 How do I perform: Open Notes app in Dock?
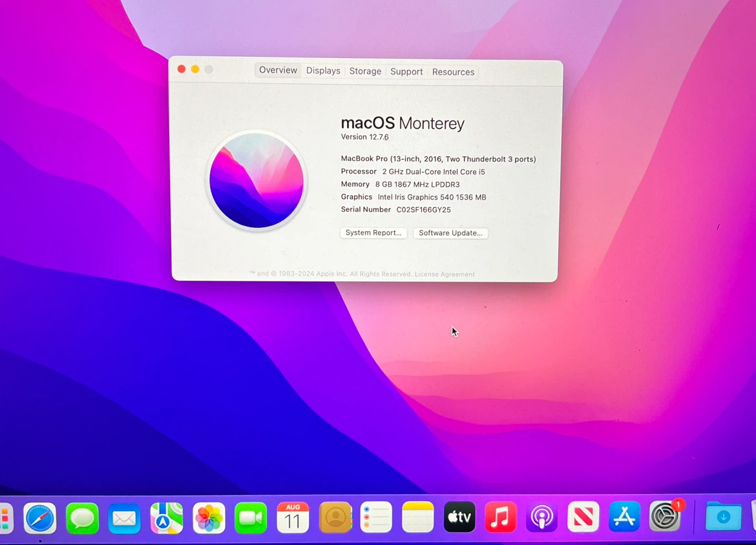tap(417, 517)
